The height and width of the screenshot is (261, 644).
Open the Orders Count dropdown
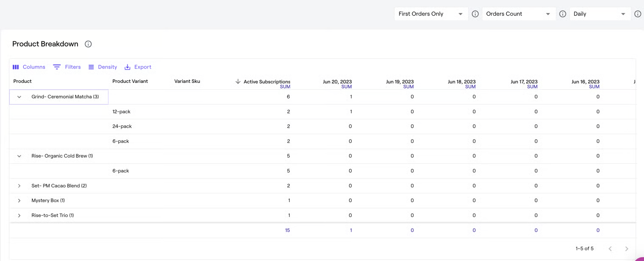[518, 14]
